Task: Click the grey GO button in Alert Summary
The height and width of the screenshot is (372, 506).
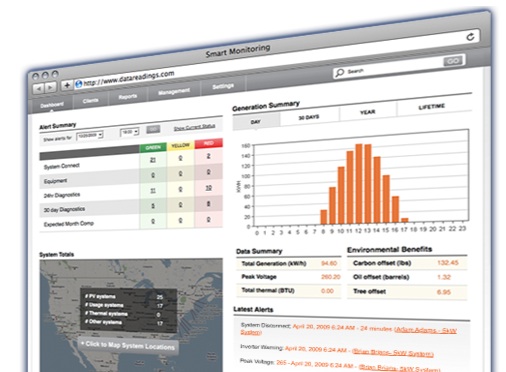Action: click(x=153, y=129)
